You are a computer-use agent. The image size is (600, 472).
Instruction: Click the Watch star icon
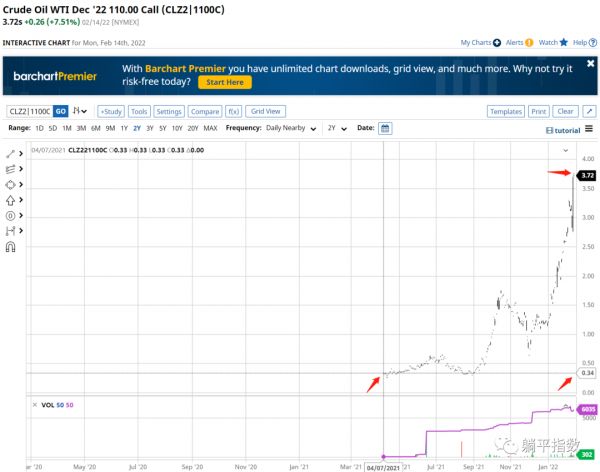click(x=564, y=43)
